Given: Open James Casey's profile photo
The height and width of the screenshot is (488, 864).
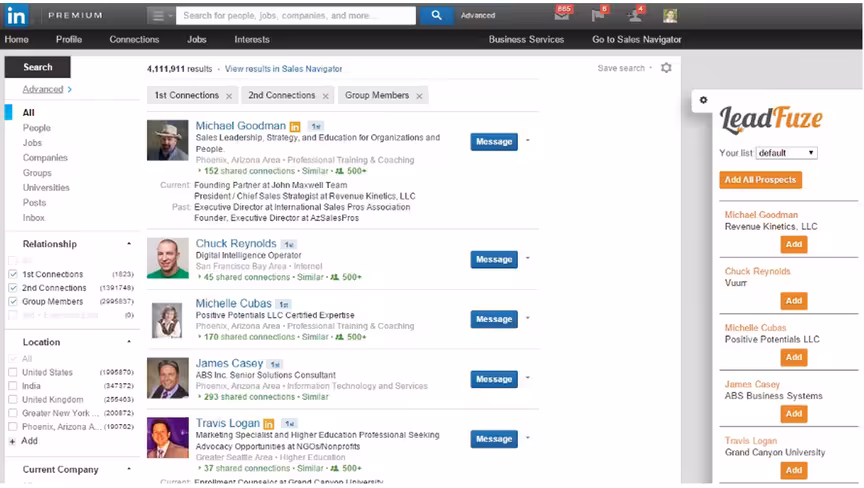Looking at the screenshot, I should 168,378.
